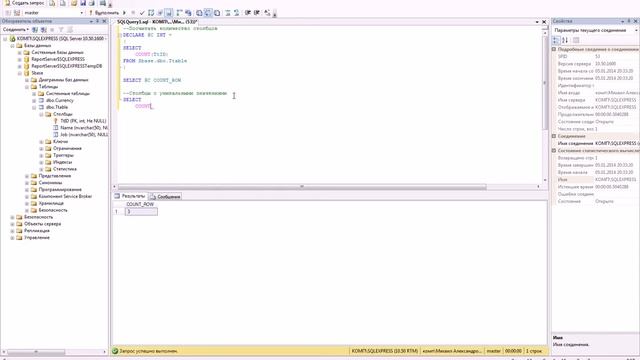Click the Alphabetical sort icon in Properties panel
The image size is (640, 360).
(x=565, y=40)
